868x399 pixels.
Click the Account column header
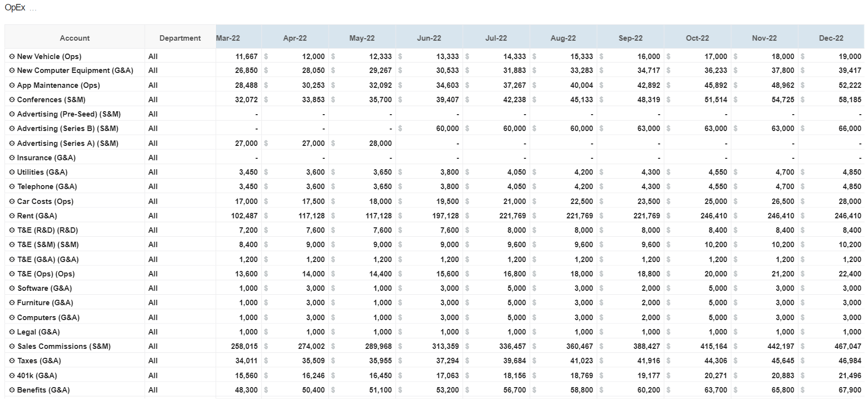(x=75, y=38)
